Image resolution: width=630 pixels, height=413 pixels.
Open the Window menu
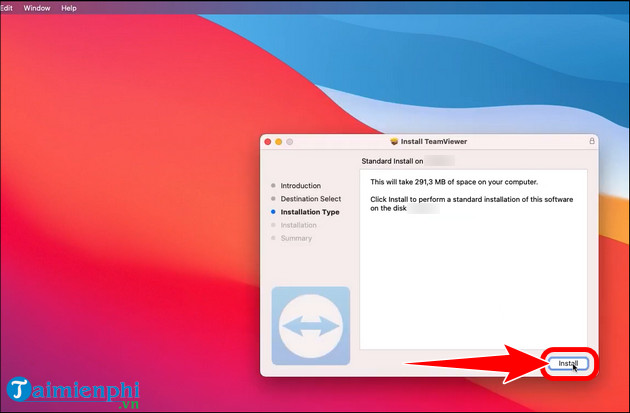tap(37, 8)
